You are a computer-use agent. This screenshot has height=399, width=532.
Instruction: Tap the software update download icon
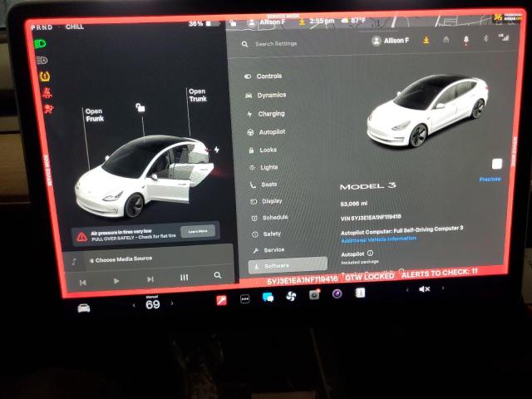[x=426, y=39]
